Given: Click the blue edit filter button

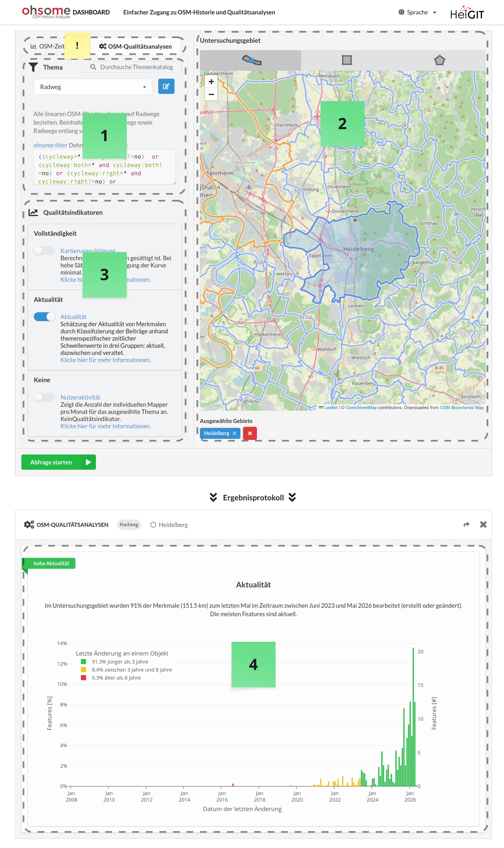Looking at the screenshot, I should point(166,86).
